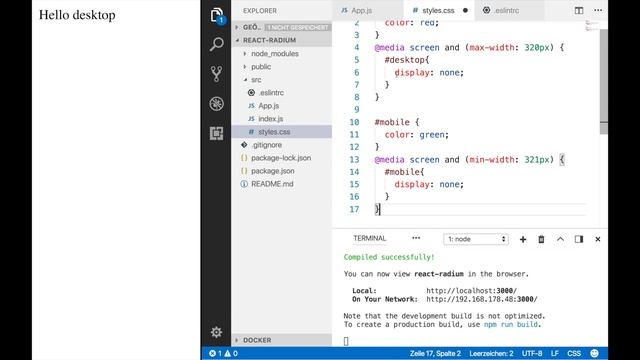
Task: Move the terminal panel to the side
Action: (579, 239)
